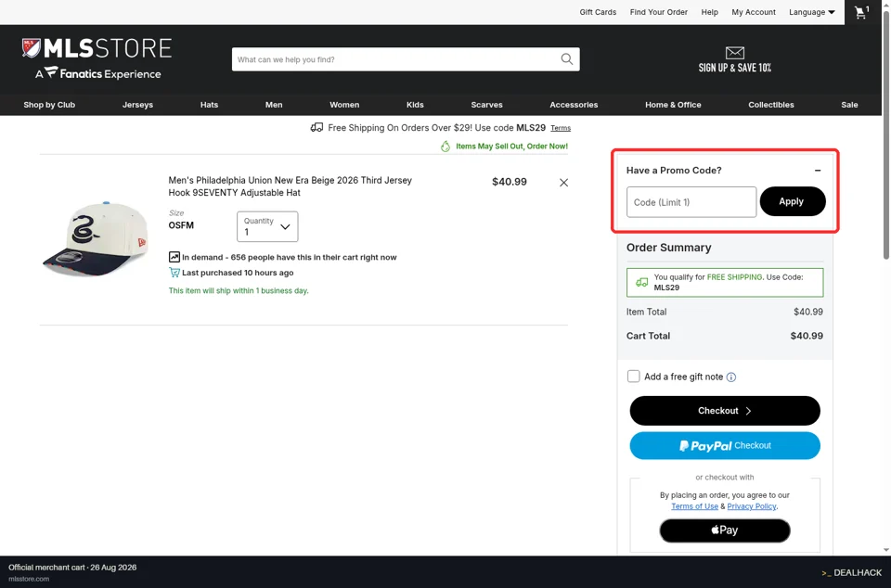Click the envelope sign-up icon
This screenshot has height=588, width=891.
[735, 53]
